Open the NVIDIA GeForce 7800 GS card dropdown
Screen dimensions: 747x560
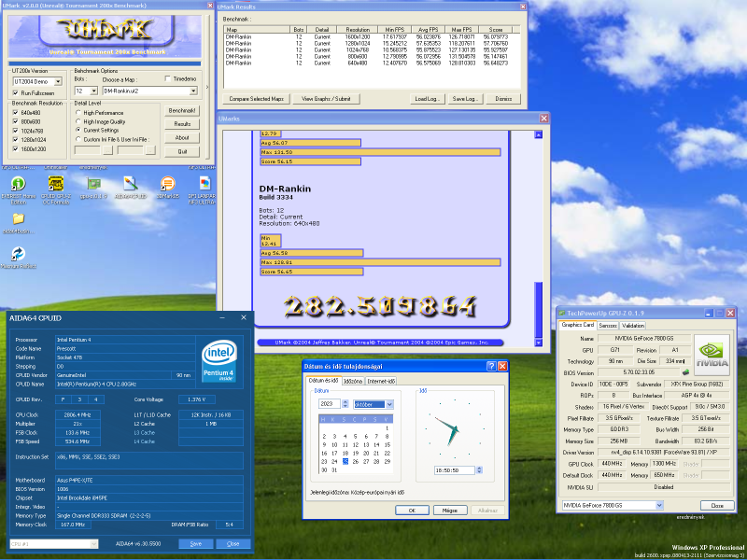point(659,505)
